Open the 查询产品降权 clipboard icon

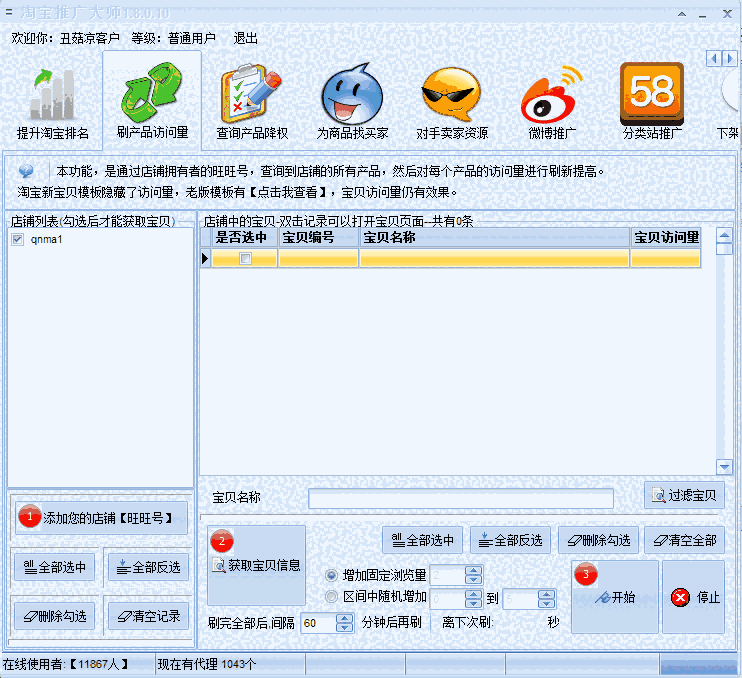click(x=251, y=93)
